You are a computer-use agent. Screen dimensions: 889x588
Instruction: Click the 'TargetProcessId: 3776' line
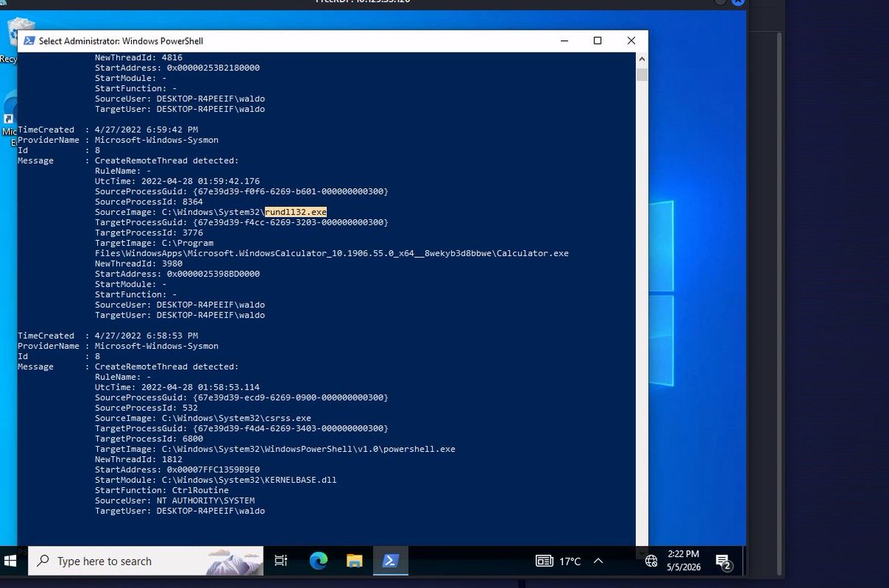click(149, 233)
